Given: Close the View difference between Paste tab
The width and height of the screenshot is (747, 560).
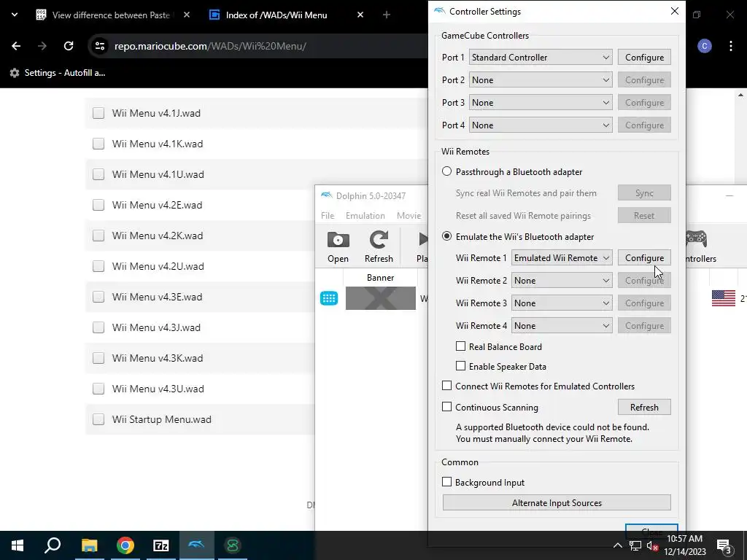Looking at the screenshot, I should point(187,15).
